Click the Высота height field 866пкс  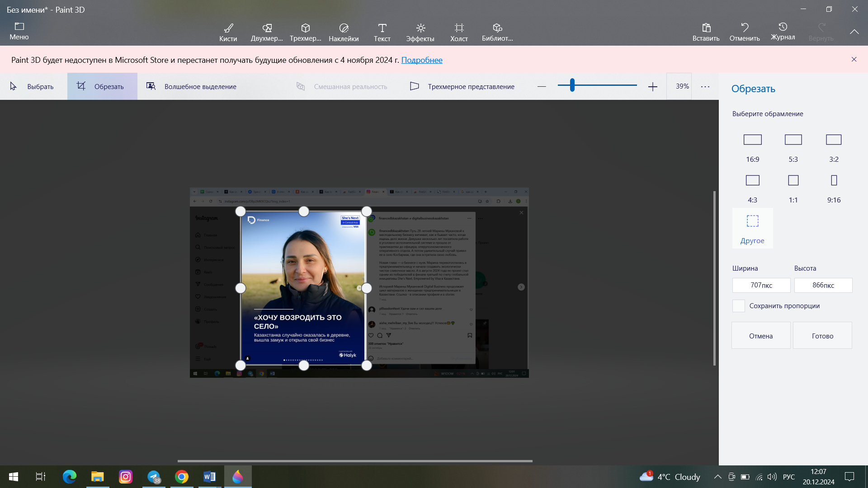(823, 285)
